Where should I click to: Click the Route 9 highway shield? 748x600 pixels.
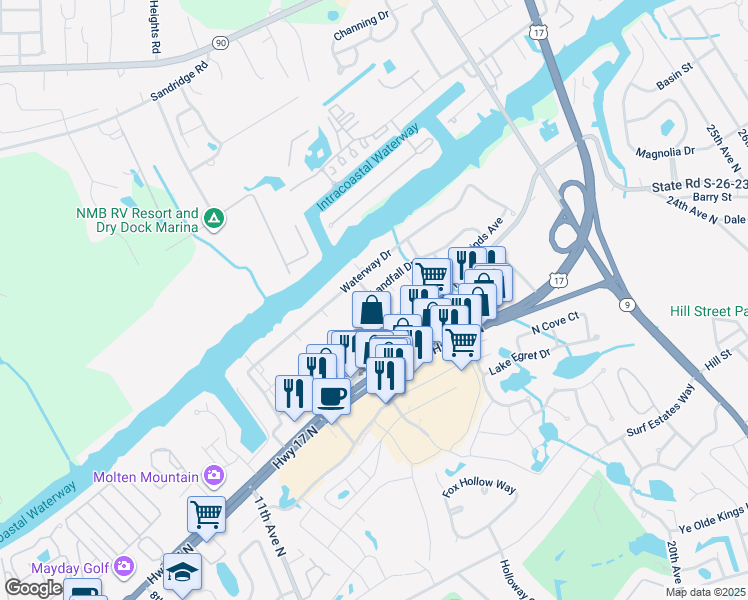point(627,305)
